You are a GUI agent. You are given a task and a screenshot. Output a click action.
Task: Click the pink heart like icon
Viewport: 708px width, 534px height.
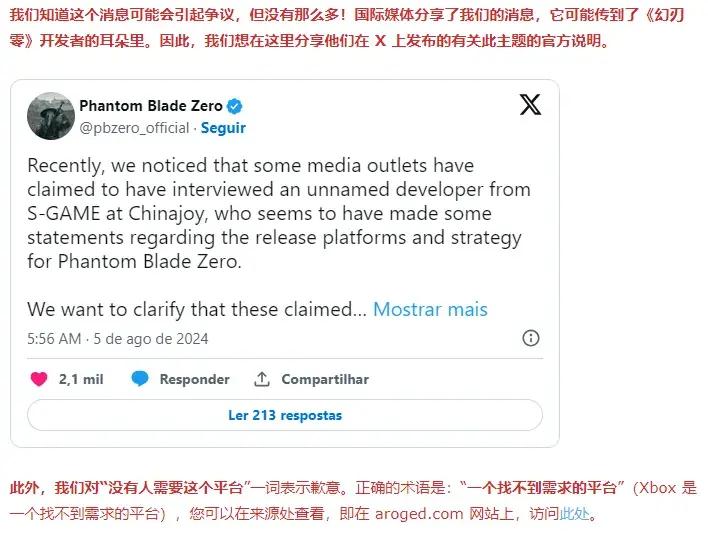coord(39,379)
